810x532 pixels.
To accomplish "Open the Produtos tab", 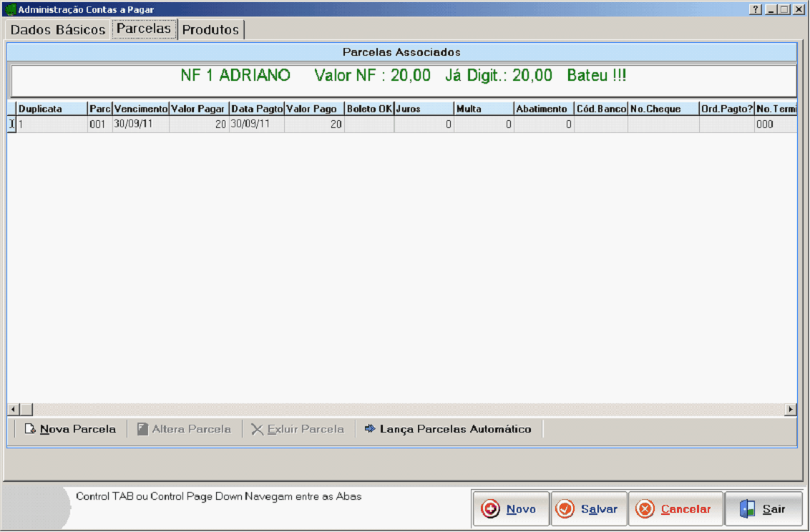I will click(x=210, y=30).
